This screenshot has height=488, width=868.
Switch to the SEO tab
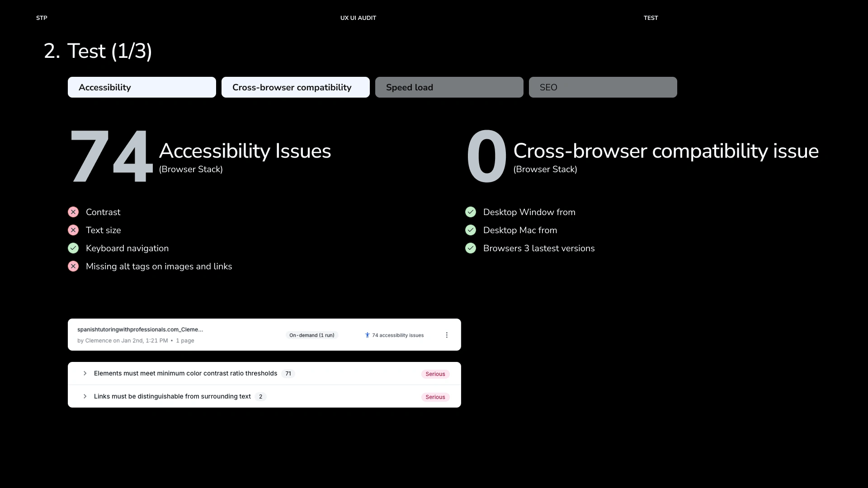603,87
